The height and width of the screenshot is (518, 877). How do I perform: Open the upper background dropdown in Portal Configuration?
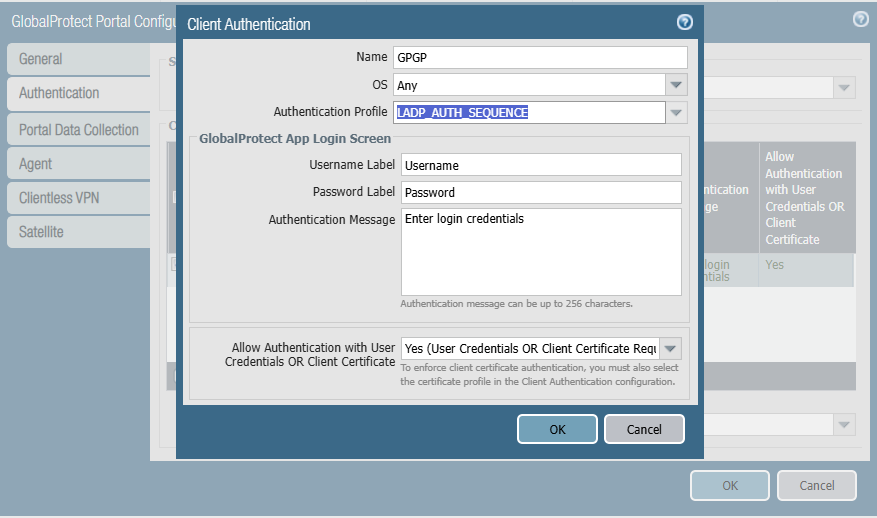point(844,88)
